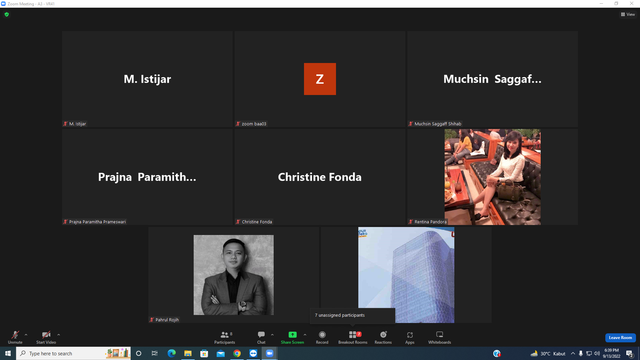The image size is (640, 360).
Task: Launch Microsoft Edge from taskbar
Action: (171, 353)
